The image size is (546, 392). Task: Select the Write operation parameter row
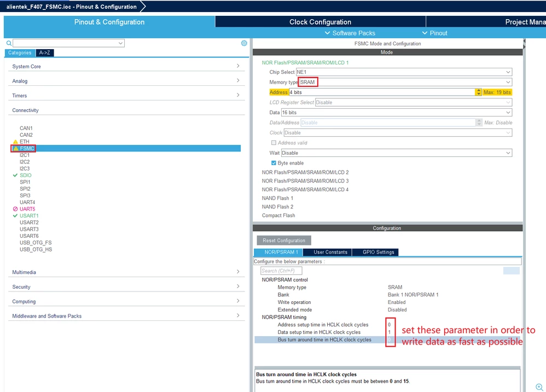click(387, 302)
